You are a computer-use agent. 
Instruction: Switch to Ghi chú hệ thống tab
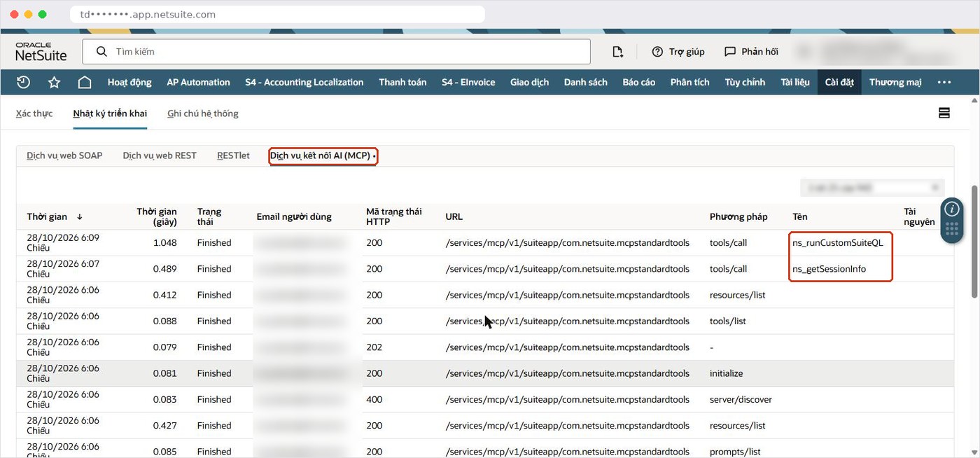203,113
